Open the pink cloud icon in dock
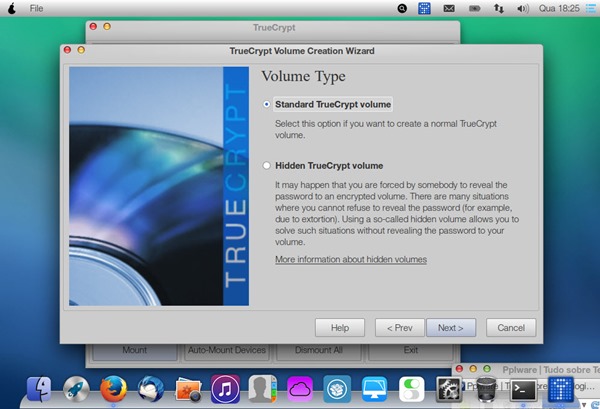This screenshot has height=409, width=600. [x=300, y=389]
